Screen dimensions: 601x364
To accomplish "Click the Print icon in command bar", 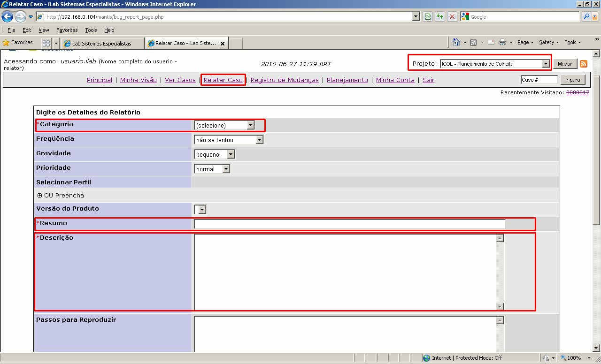I will pyautogui.click(x=502, y=42).
